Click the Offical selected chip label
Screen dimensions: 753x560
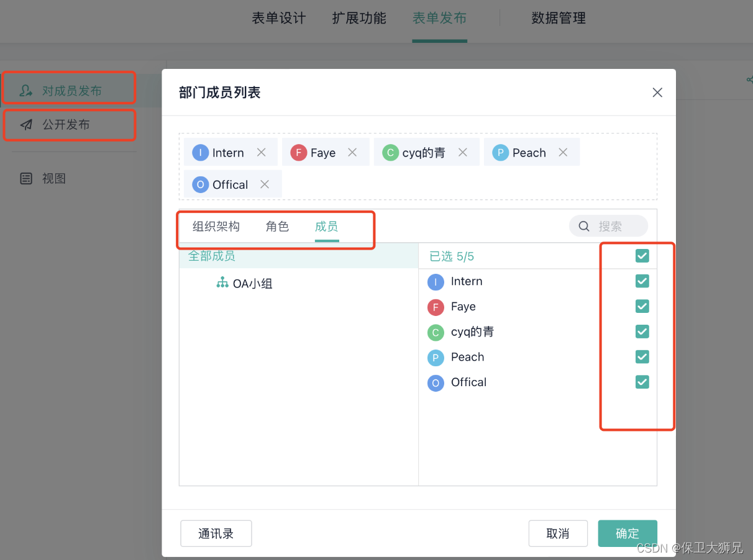click(230, 184)
